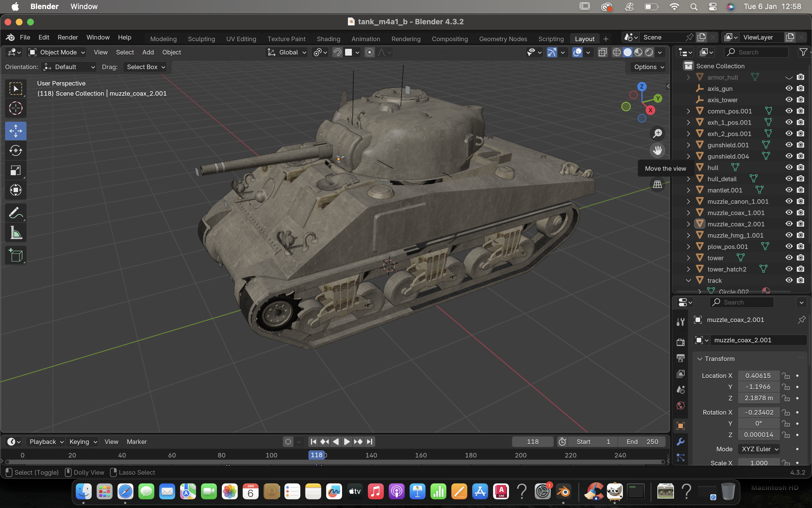Open the Orientation Default dropdown
Viewport: 812px width, 508px height.
[x=69, y=67]
